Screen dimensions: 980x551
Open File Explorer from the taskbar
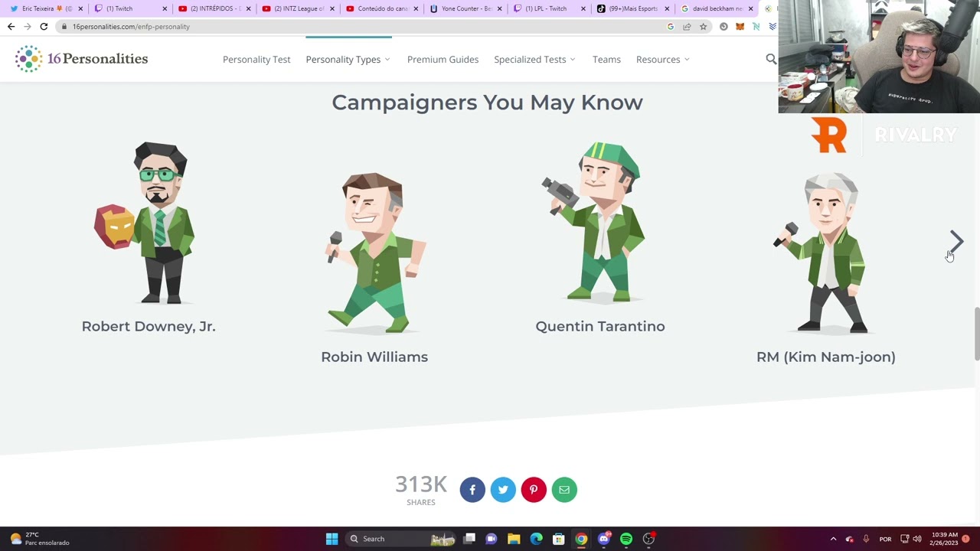coord(514,539)
